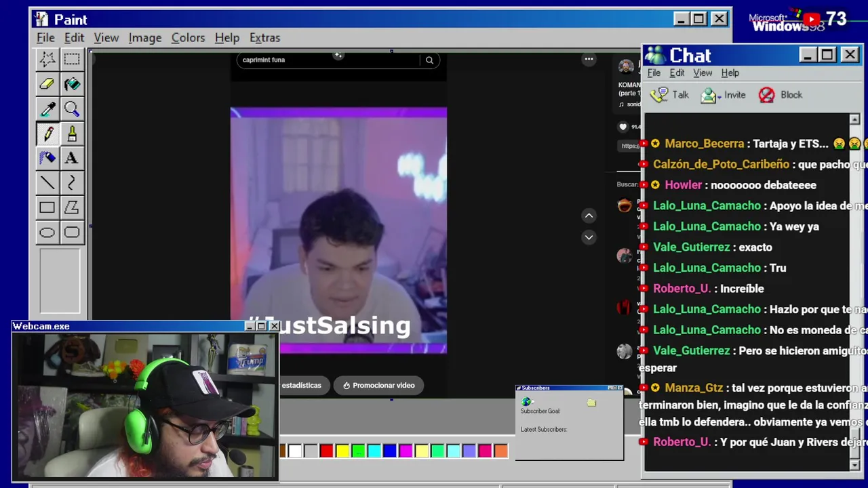Click the heart like icon beside video

623,127
